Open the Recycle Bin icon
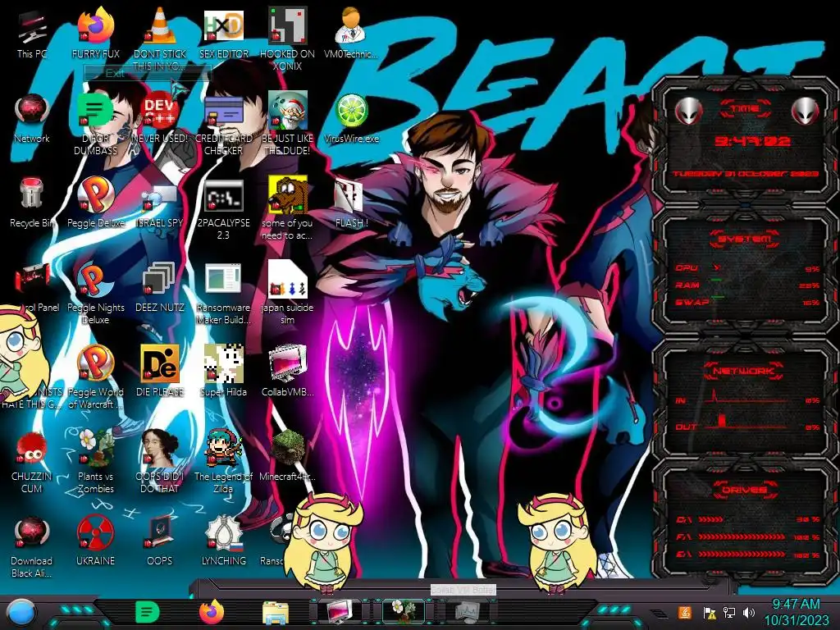Image resolution: width=840 pixels, height=630 pixels. coord(32,203)
